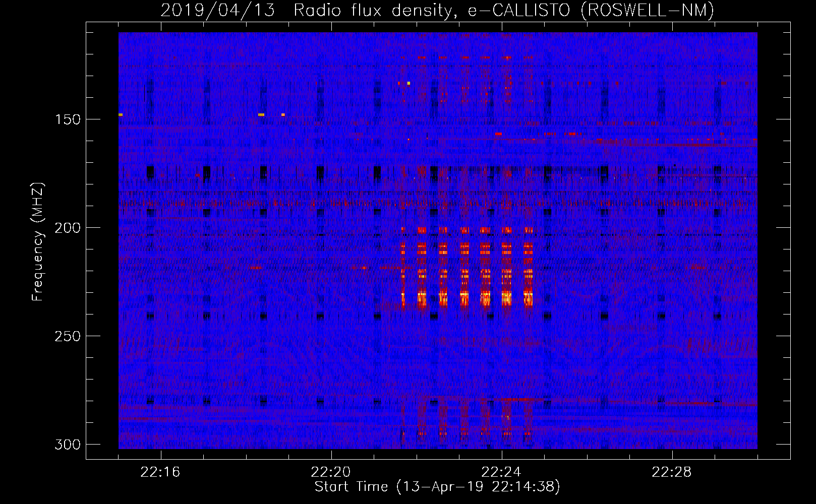Click the '22:24' time tick label

501,472
